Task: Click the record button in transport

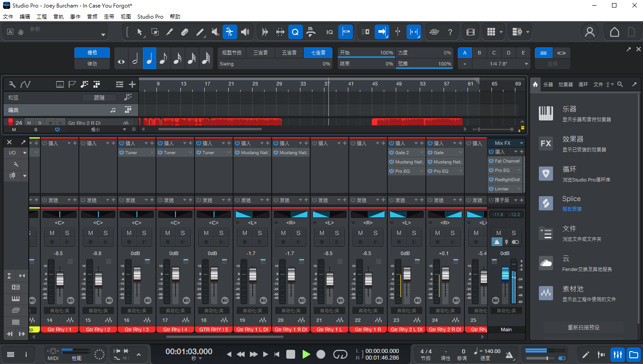Action: (321, 354)
